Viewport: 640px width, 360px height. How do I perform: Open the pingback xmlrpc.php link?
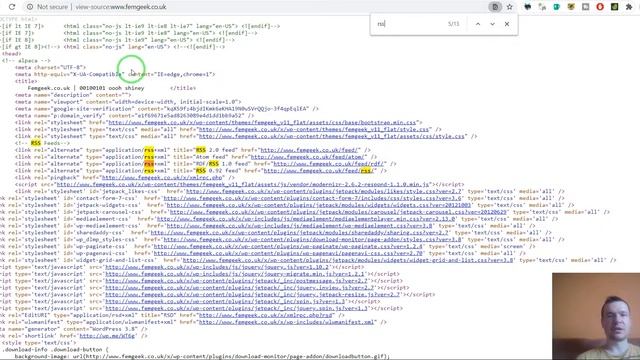tap(162, 178)
